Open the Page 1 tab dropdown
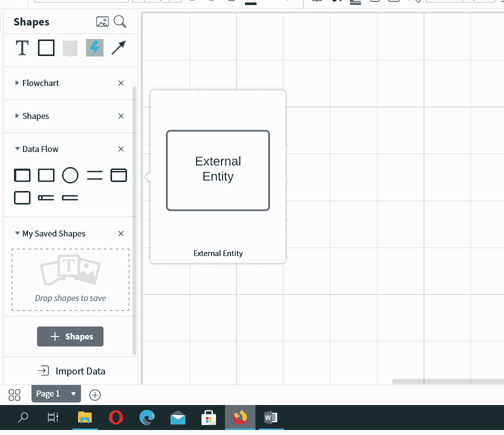Image resolution: width=504 pixels, height=435 pixels. [x=73, y=394]
